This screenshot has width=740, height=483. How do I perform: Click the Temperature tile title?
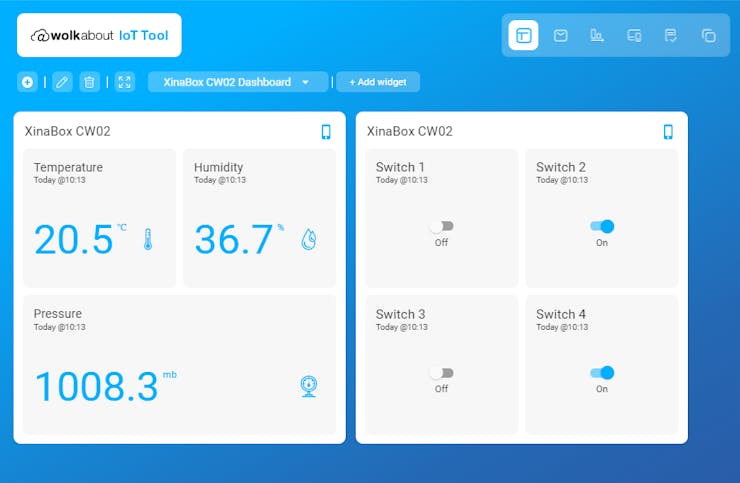tap(68, 167)
